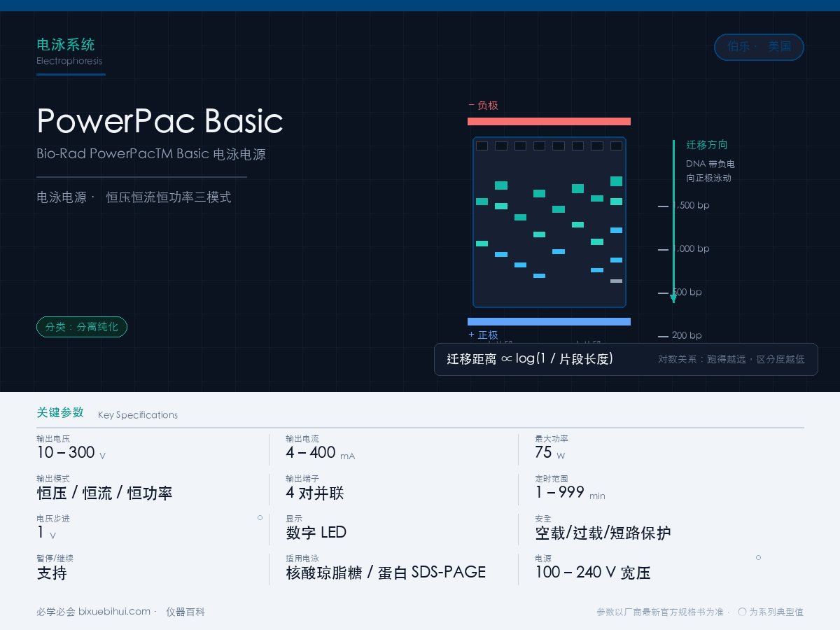Select the 电泳系统 header title

click(x=66, y=45)
